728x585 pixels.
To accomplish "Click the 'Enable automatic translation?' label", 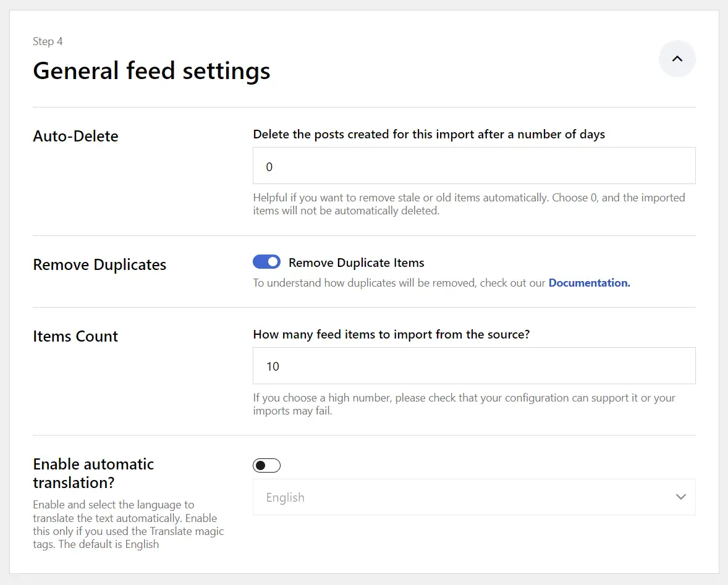I will (93, 473).
